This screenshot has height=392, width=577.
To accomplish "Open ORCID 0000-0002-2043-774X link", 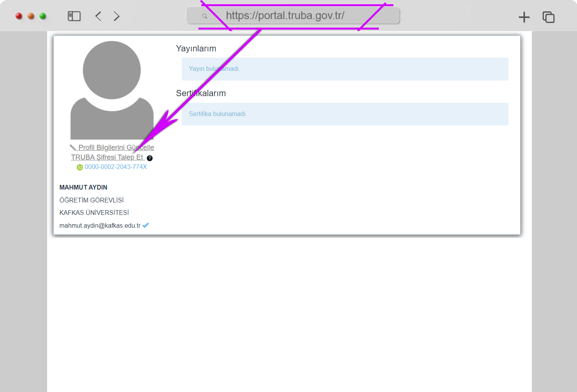I will pyautogui.click(x=116, y=167).
